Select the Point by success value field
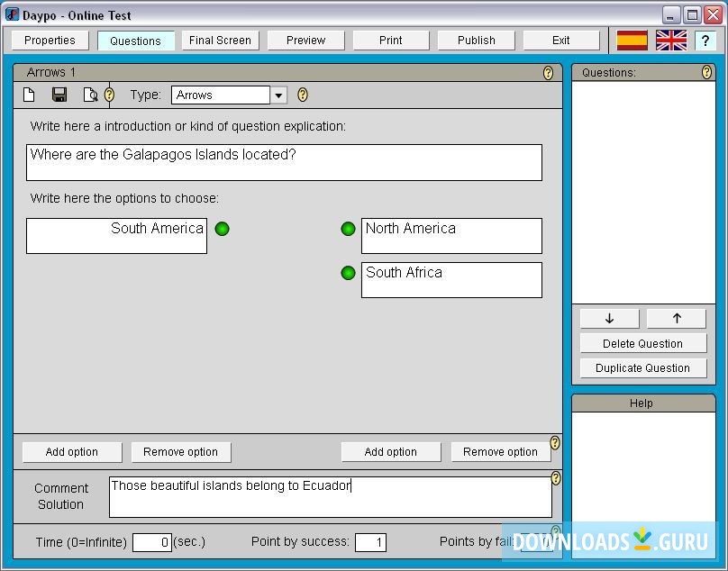Image resolution: width=728 pixels, height=571 pixels. click(371, 541)
